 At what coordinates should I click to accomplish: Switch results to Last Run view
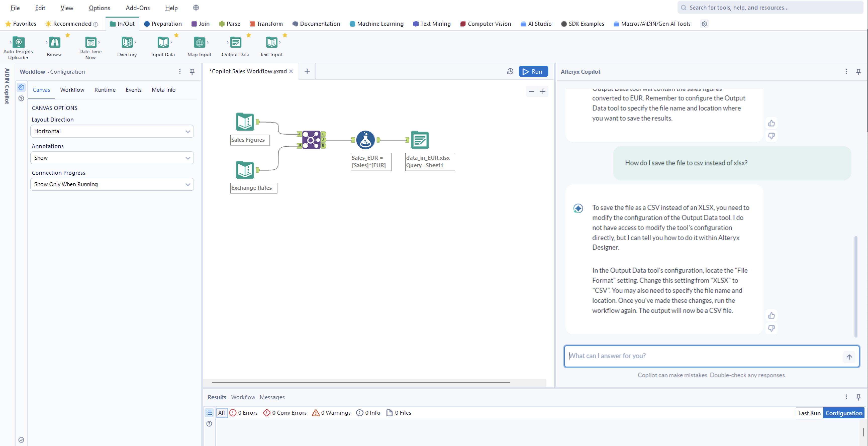[809, 413]
